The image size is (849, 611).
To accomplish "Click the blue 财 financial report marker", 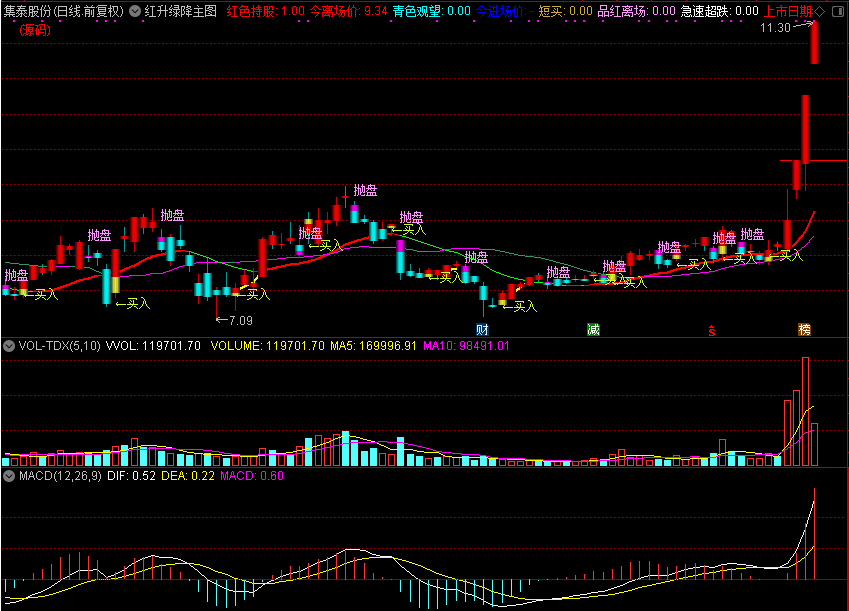I will point(482,329).
